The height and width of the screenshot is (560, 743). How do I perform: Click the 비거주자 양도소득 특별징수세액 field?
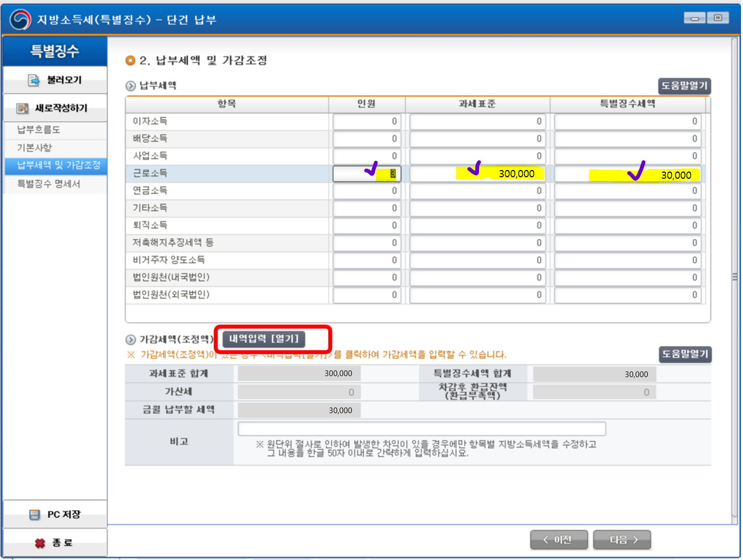[x=628, y=261]
